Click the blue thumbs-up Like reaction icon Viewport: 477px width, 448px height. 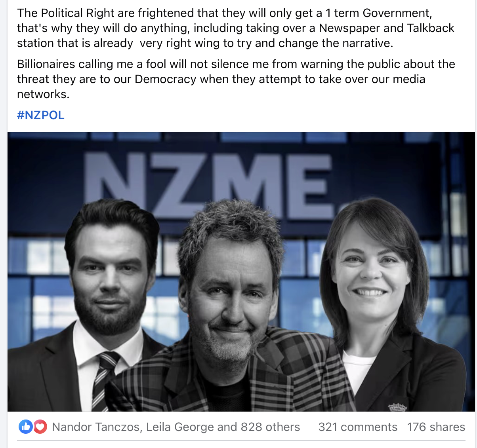click(25, 427)
